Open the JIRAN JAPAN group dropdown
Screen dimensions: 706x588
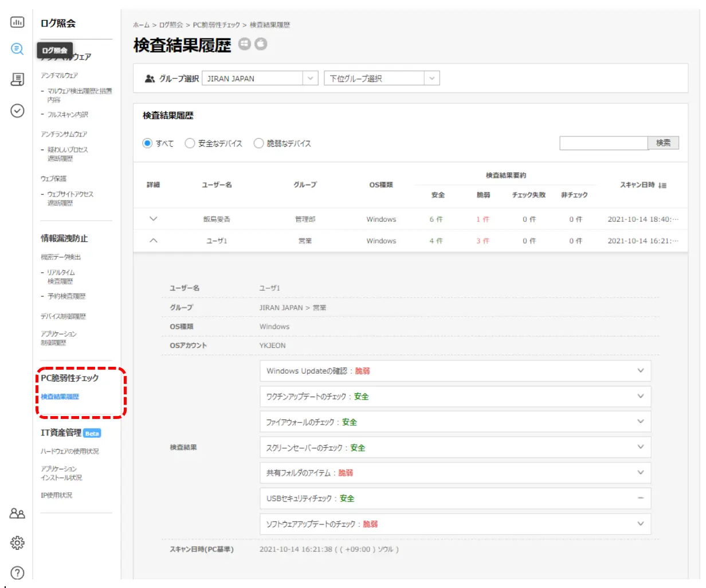[260, 79]
